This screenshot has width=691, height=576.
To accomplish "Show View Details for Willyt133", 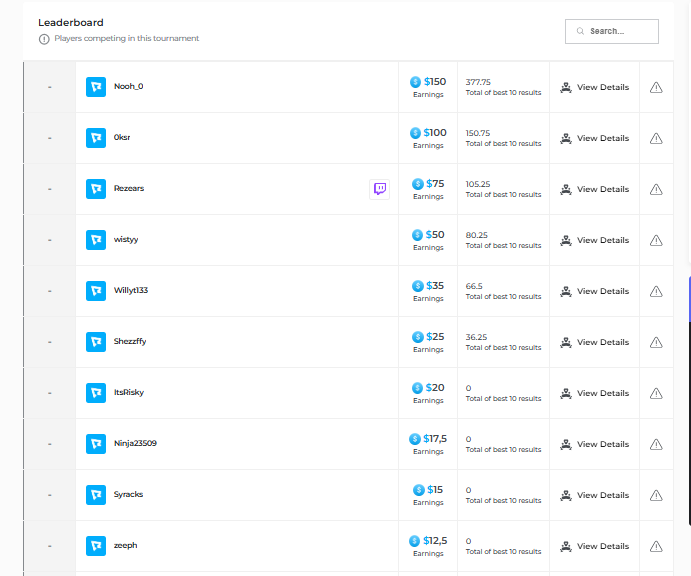I will coord(594,291).
